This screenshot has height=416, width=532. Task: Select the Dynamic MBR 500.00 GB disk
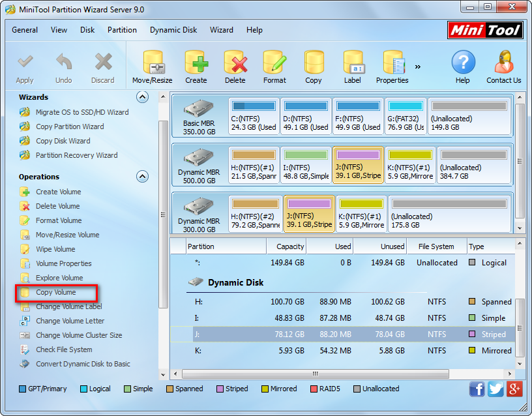199,166
